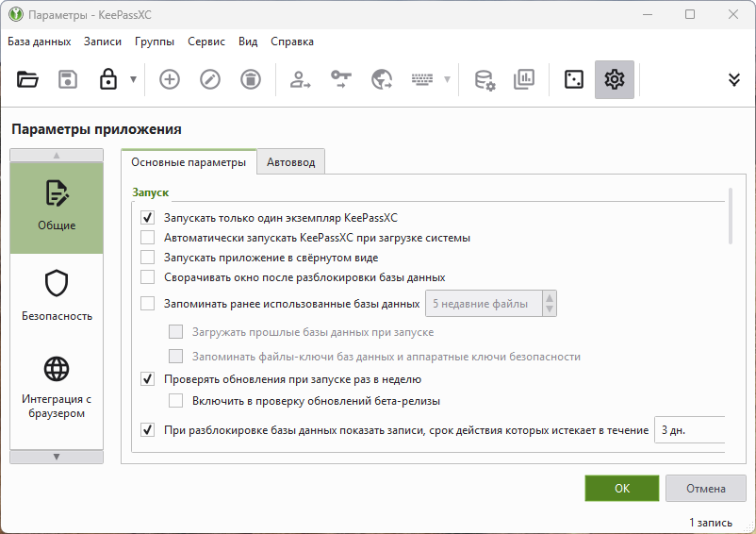Click the copy password key icon
756x534 pixels.
pos(340,80)
